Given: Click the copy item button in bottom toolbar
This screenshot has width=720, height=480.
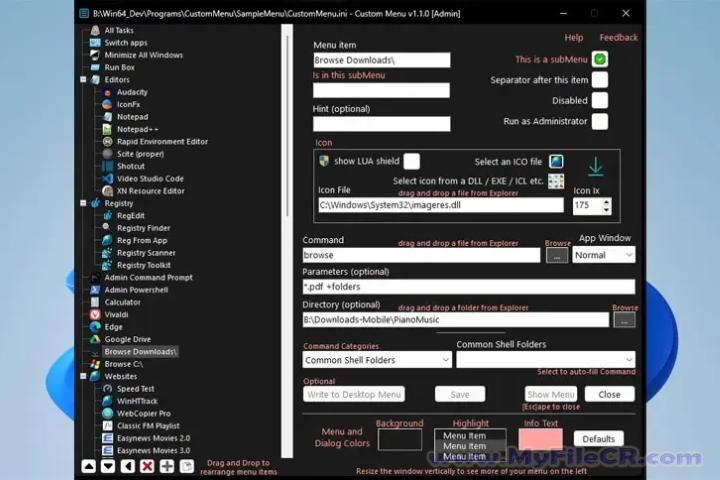Looking at the screenshot, I should click(186, 466).
